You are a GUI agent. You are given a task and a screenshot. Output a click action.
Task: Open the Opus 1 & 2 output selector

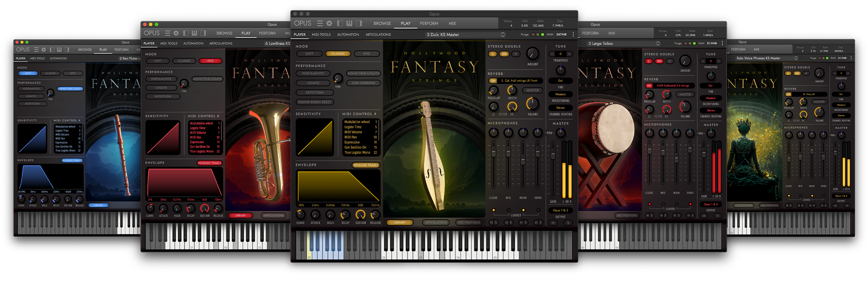[560, 210]
